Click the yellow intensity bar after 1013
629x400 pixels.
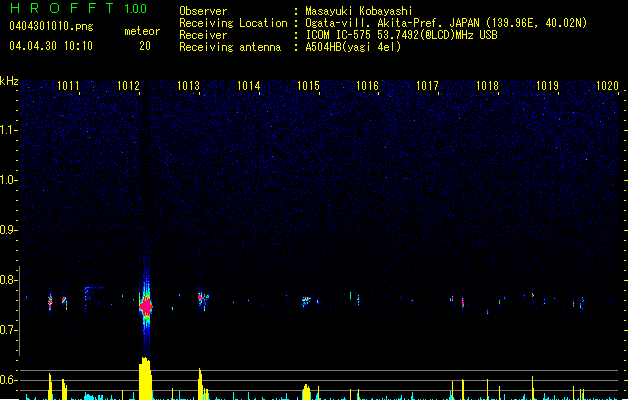(x=201, y=384)
